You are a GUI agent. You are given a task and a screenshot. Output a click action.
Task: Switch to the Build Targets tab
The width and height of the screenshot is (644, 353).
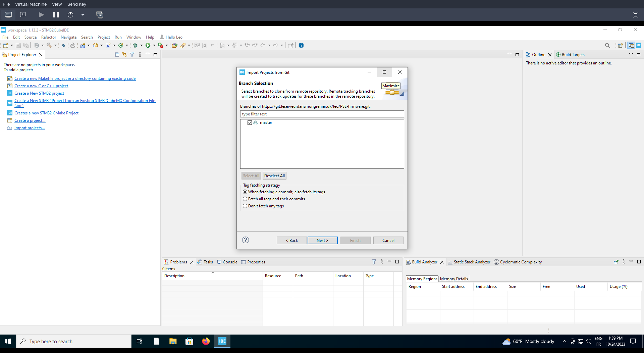[570, 54]
